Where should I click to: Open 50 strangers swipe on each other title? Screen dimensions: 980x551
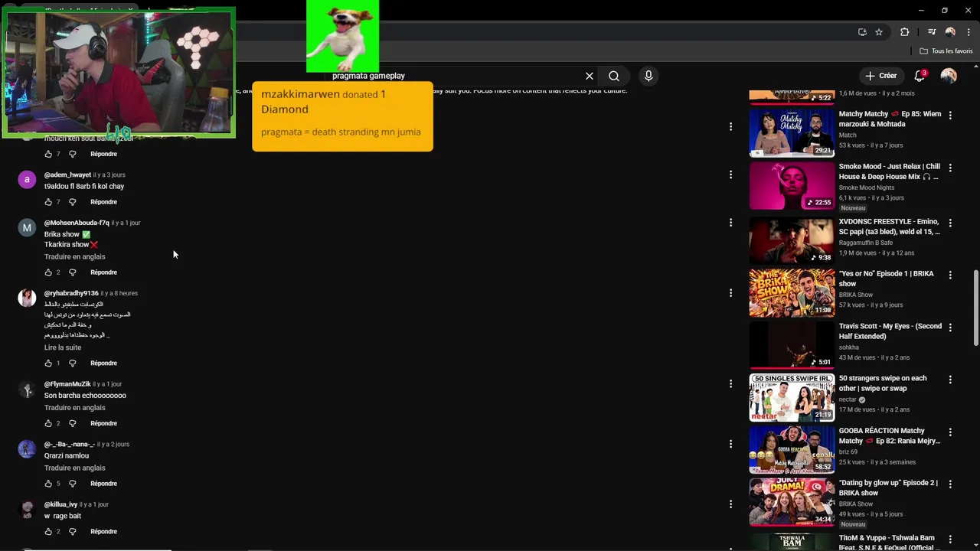[x=883, y=383]
